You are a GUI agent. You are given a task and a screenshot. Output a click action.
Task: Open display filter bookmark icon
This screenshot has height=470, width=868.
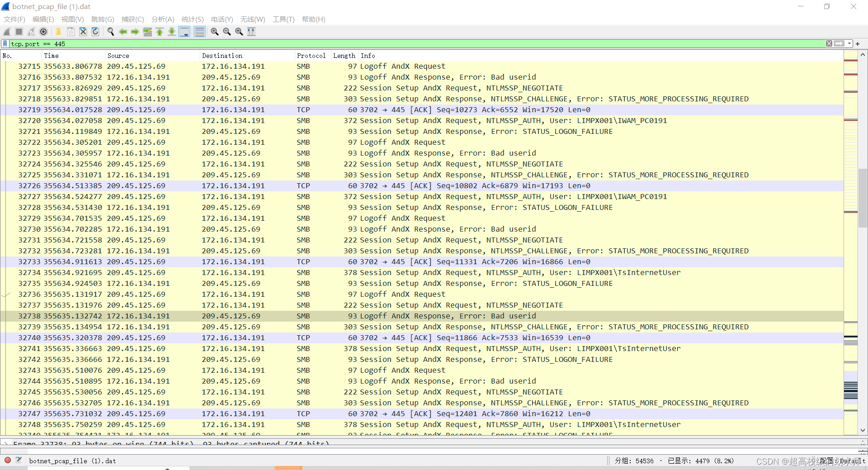5,44
